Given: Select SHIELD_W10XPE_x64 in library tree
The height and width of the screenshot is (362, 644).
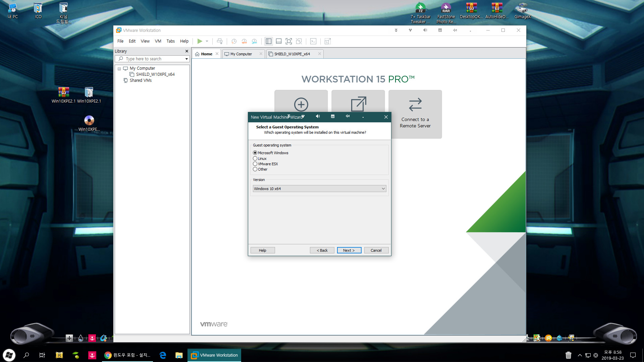Looking at the screenshot, I should tap(155, 74).
